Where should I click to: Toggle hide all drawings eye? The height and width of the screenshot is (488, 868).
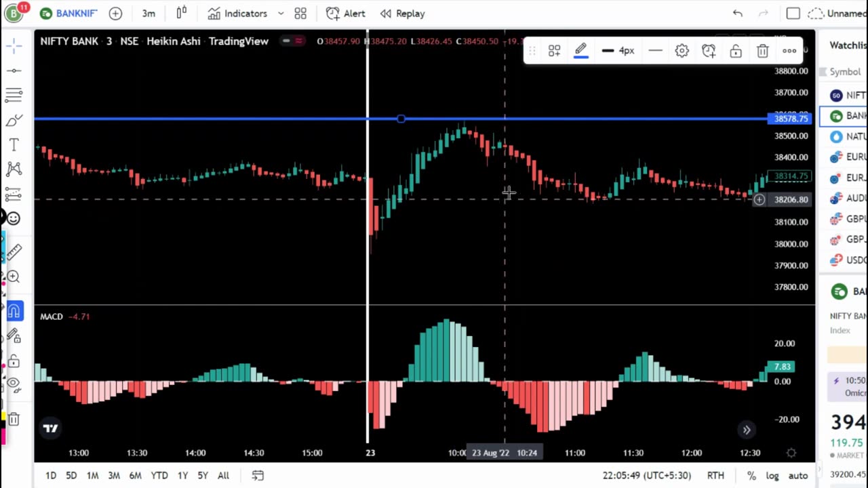click(x=14, y=385)
